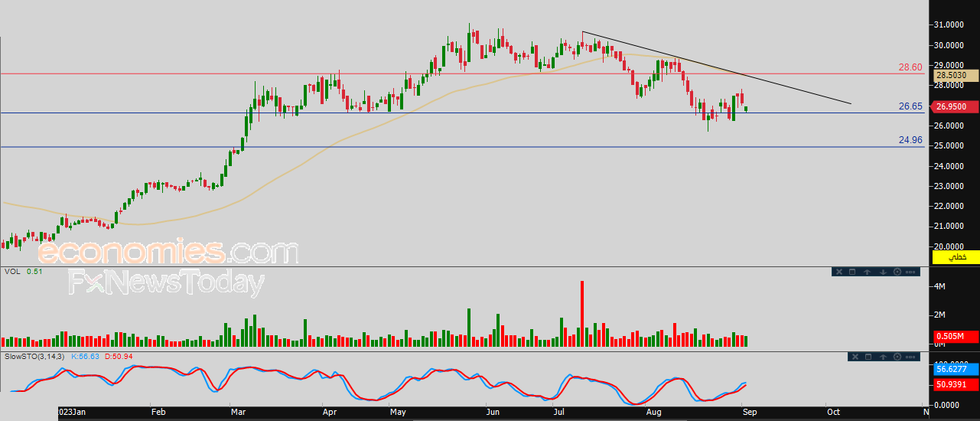Click the 2M volume axis label
Viewport: 980px width, 421px height.
tap(941, 315)
